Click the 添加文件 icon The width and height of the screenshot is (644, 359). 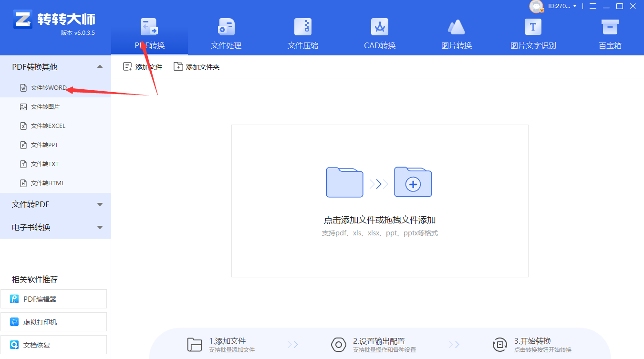pyautogui.click(x=127, y=67)
